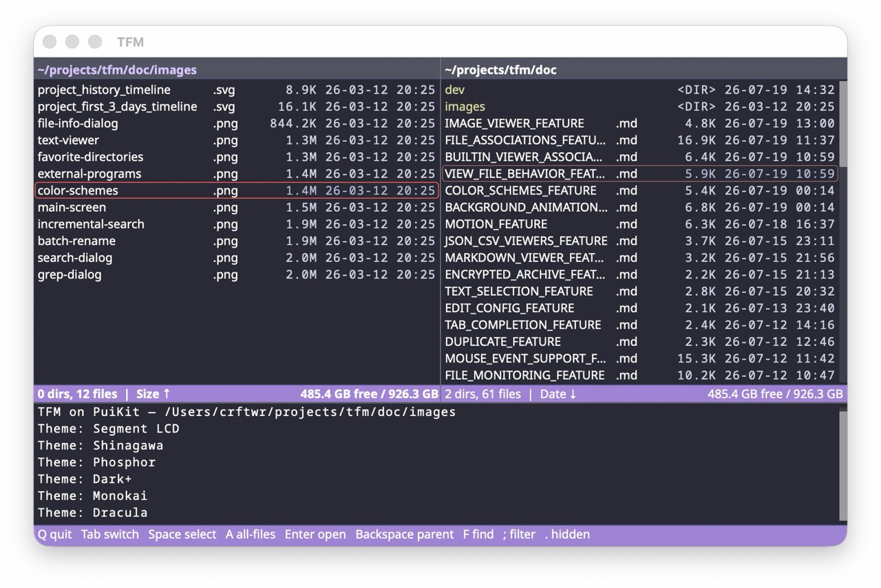Click the '0 dirs, 12 files' status text
This screenshot has width=881, height=588.
tap(77, 394)
